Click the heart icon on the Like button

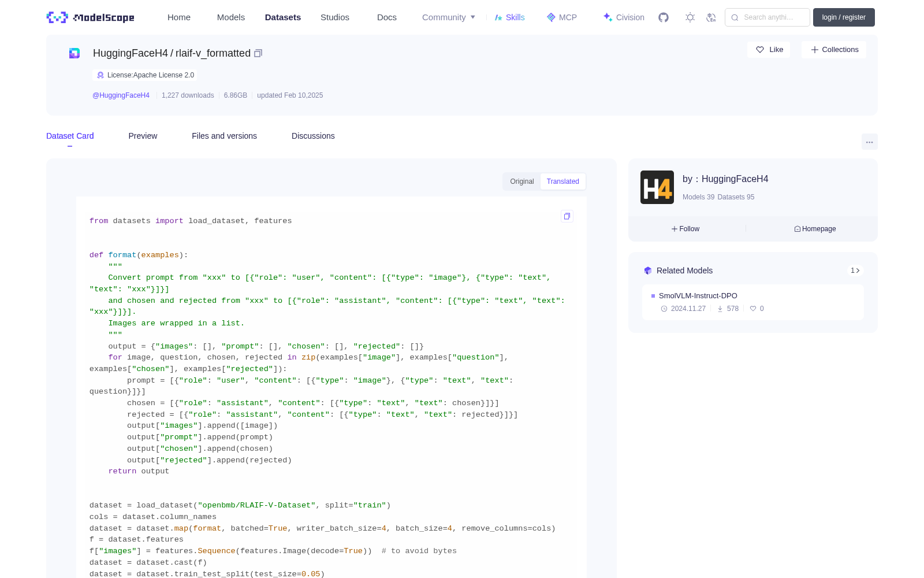click(760, 50)
